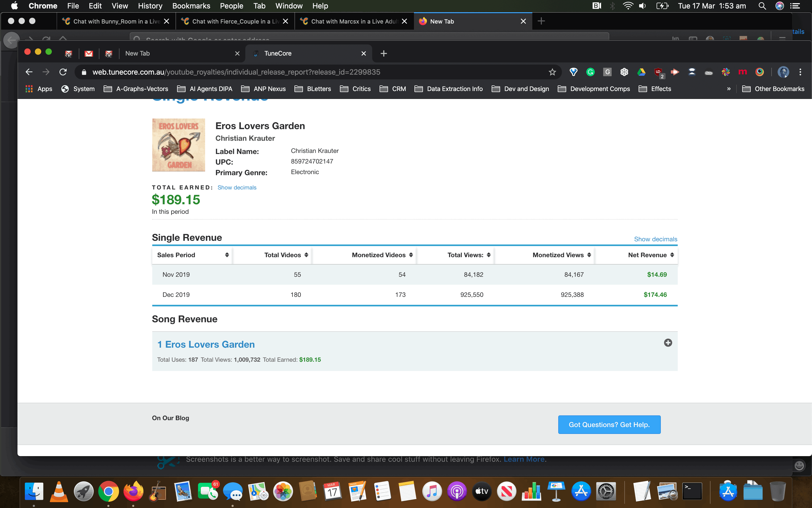The width and height of the screenshot is (812, 508).
Task: Click the Chrome address bar URL
Action: pyautogui.click(x=236, y=72)
